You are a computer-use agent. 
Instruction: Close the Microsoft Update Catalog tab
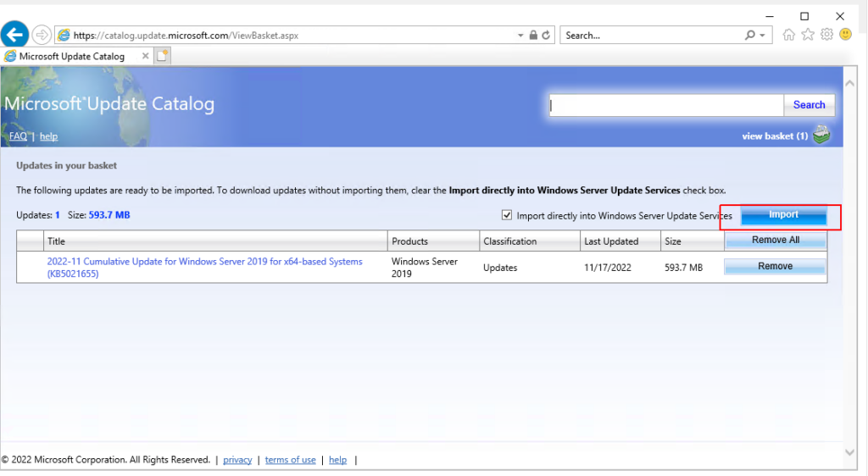coord(145,56)
